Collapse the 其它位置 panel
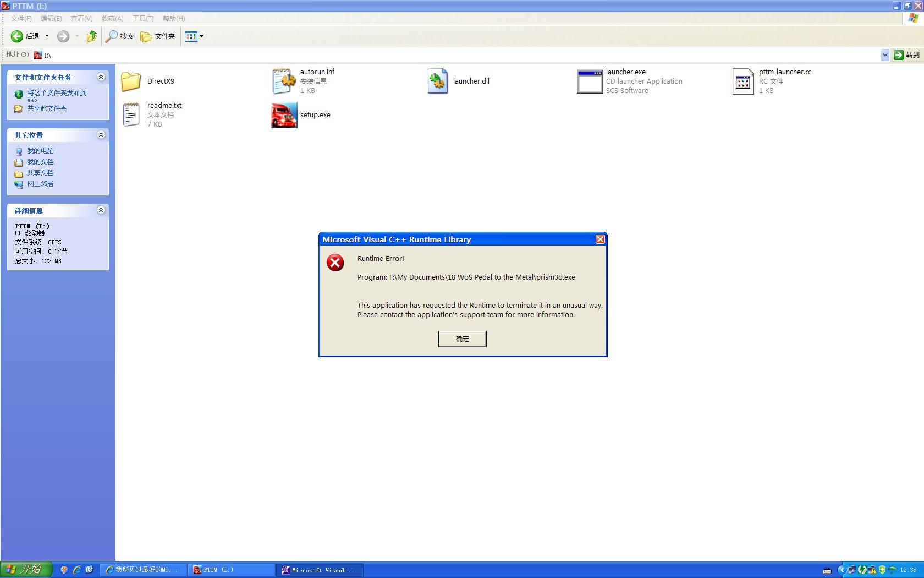924x578 pixels. (x=101, y=135)
